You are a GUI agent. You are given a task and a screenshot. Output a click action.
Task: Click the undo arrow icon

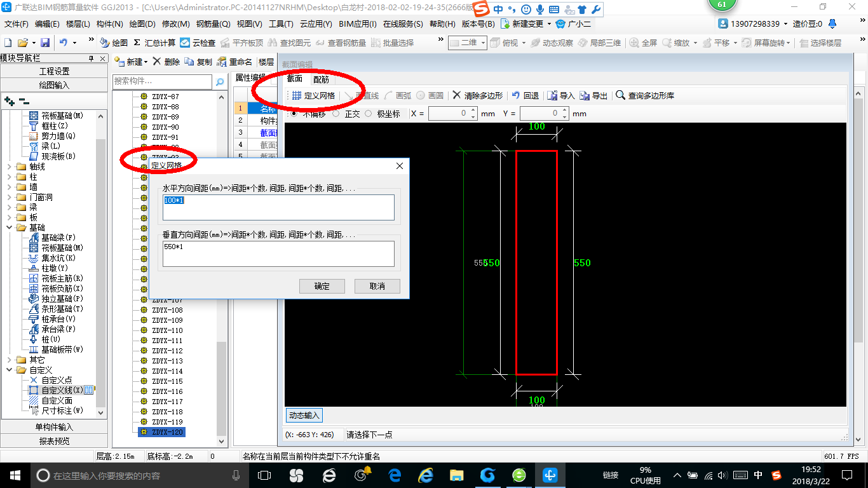coord(64,43)
